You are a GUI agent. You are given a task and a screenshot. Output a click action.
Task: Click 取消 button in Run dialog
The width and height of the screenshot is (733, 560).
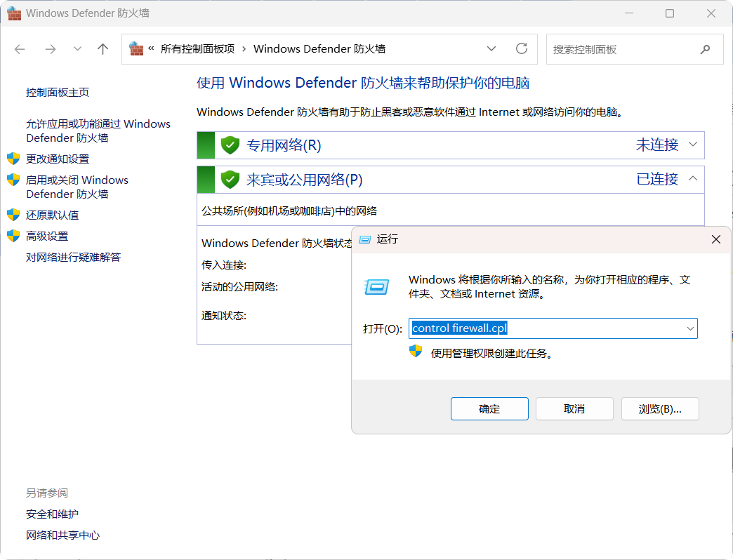coord(574,409)
